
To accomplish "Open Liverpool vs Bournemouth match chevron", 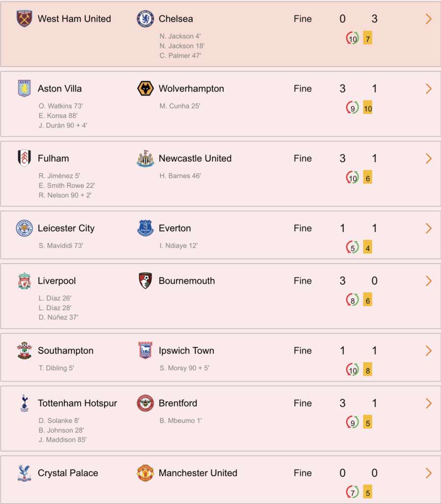I will coord(429,281).
